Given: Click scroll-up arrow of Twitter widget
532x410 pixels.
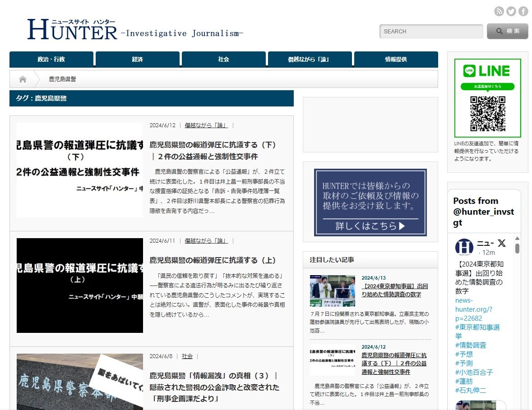Looking at the screenshot, I should click(517, 239).
